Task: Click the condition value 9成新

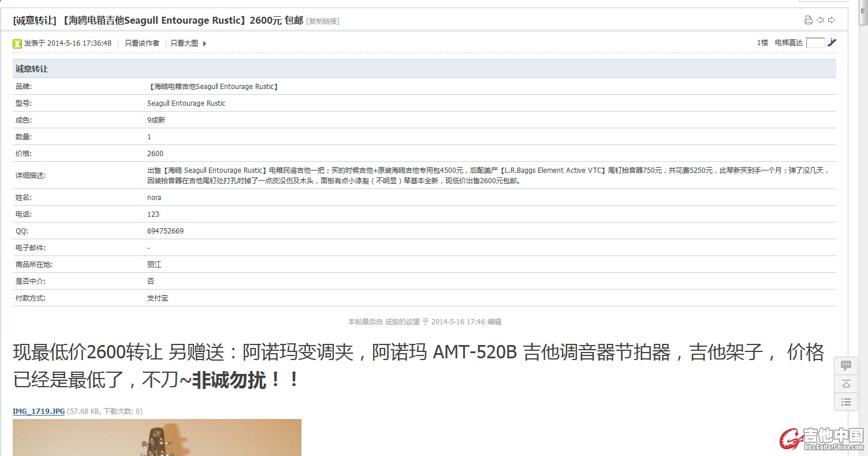Action: 157,120
